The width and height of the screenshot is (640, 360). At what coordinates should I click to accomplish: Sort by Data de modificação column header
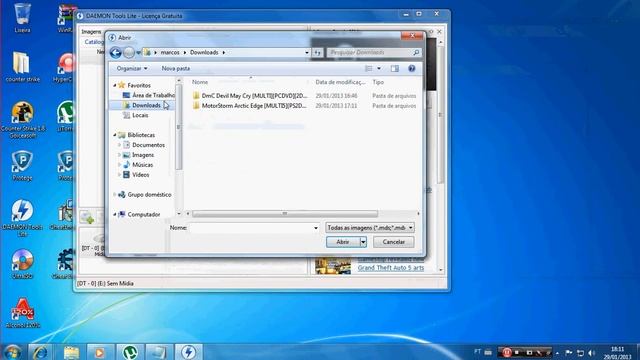pyautogui.click(x=340, y=82)
